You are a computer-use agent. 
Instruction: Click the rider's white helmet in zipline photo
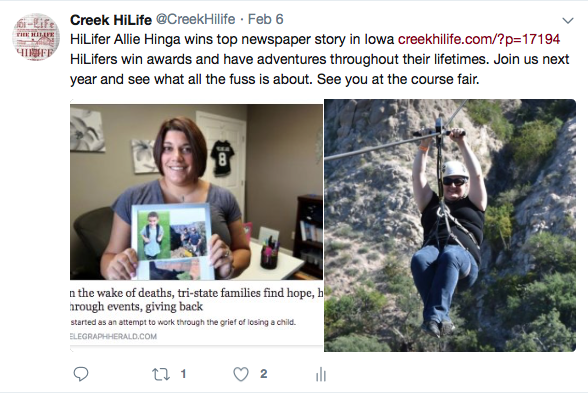coord(455,170)
